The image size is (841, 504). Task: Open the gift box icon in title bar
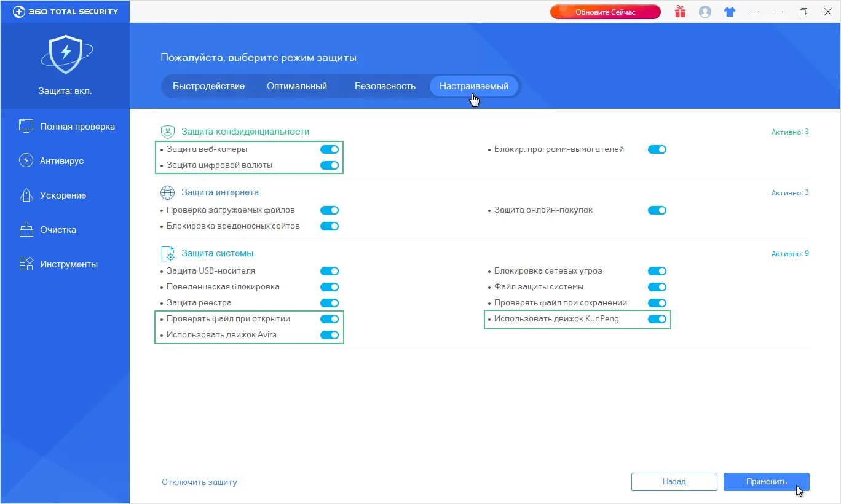(x=680, y=12)
